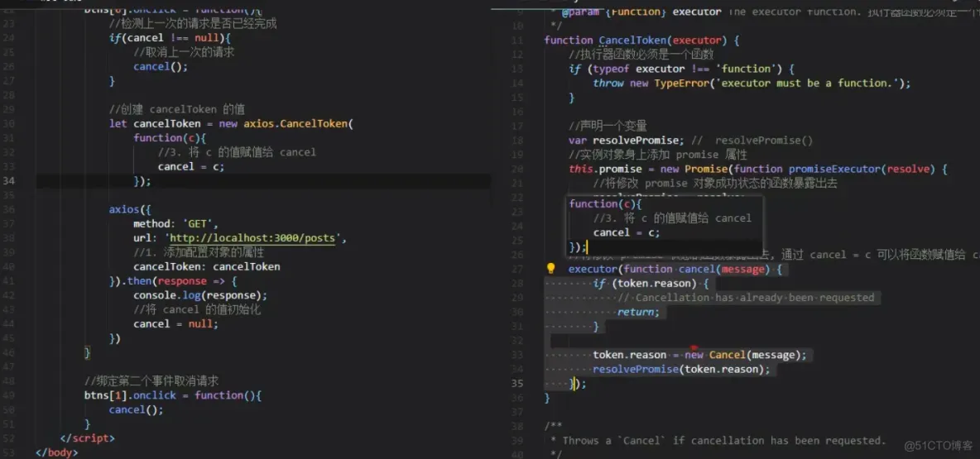Select line number 35 in right editor

click(x=517, y=384)
